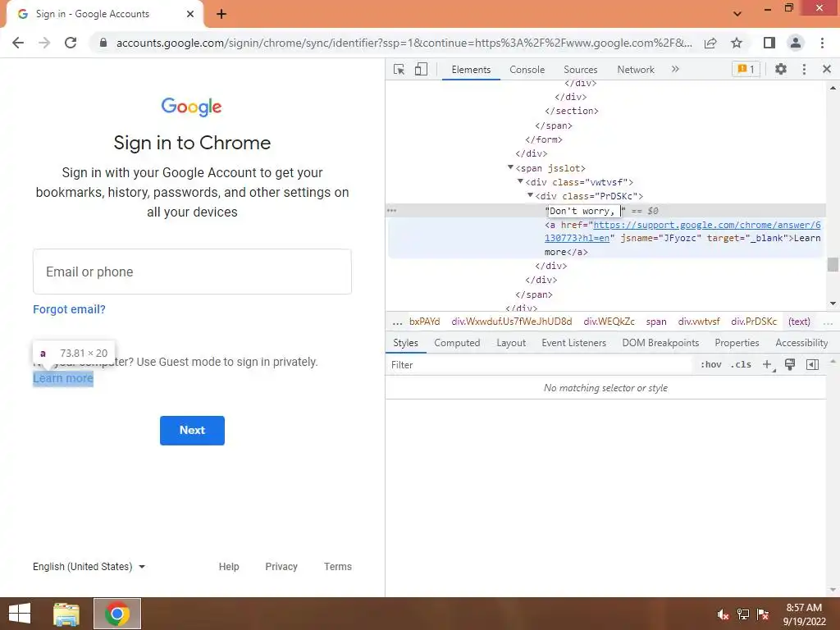Viewport: 840px width, 630px height.
Task: Show more DevTools tabs chevron
Action: (675, 69)
